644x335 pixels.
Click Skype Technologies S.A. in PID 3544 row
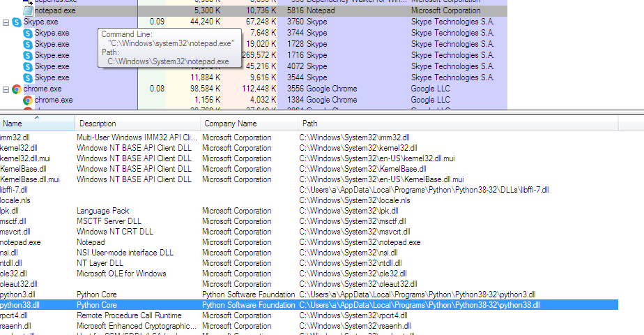pyautogui.click(x=452, y=77)
